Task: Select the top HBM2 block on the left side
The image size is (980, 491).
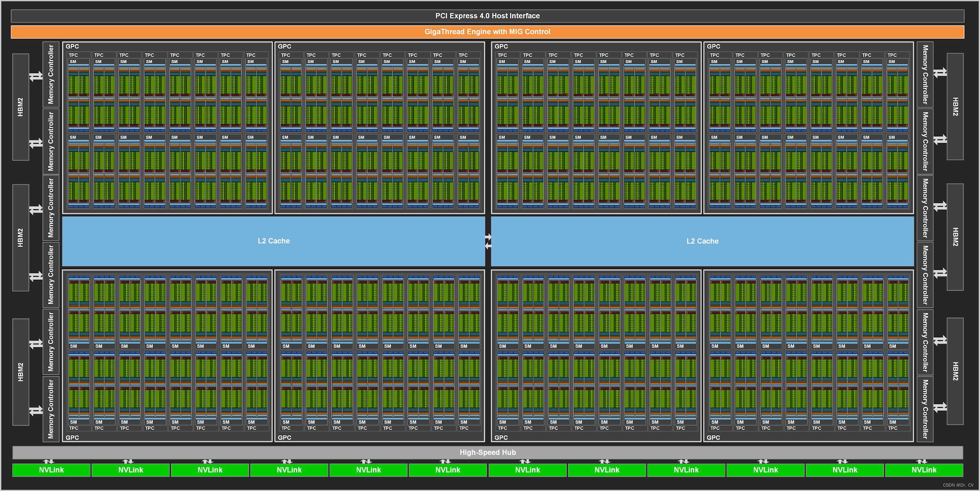Action: 21,107
